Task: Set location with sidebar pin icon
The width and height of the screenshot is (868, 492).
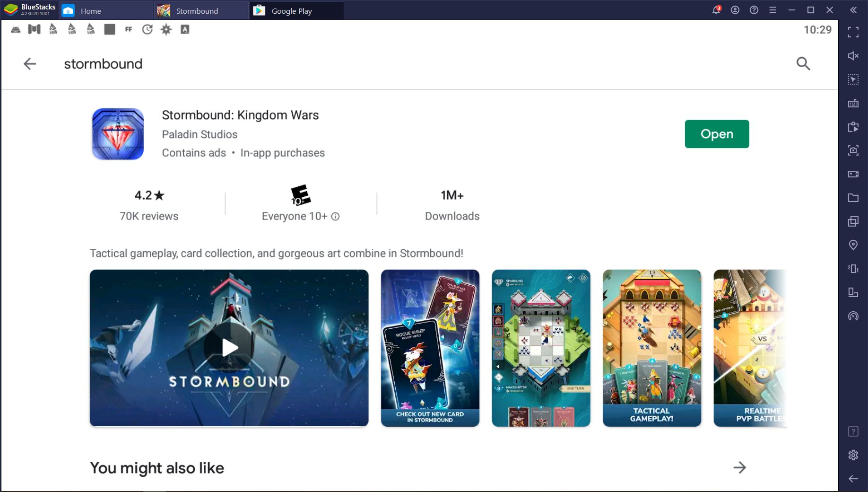Action: coord(853,245)
